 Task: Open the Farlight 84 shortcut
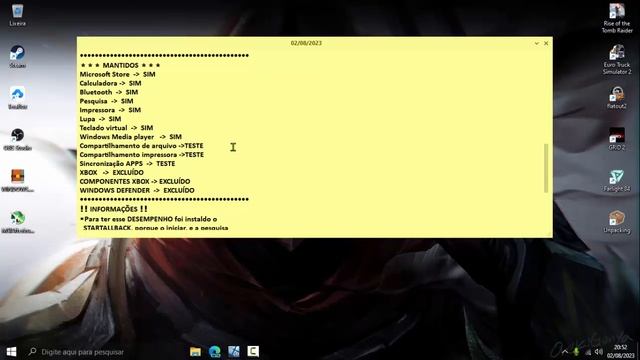click(617, 181)
